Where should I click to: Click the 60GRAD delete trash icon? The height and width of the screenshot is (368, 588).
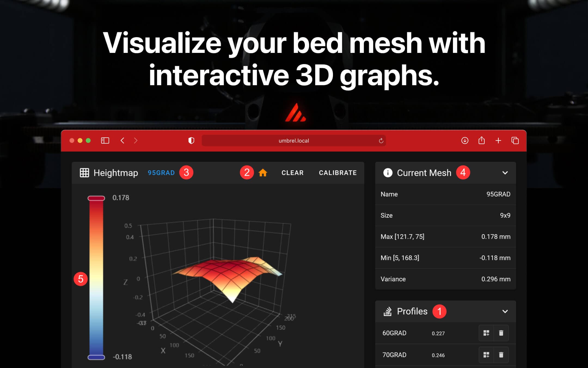pyautogui.click(x=501, y=333)
